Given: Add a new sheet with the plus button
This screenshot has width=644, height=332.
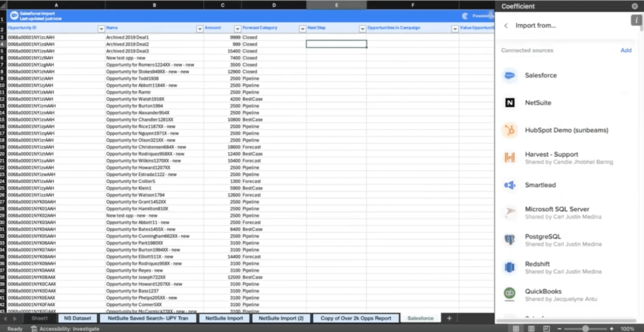Looking at the screenshot, I should pyautogui.click(x=449, y=318).
